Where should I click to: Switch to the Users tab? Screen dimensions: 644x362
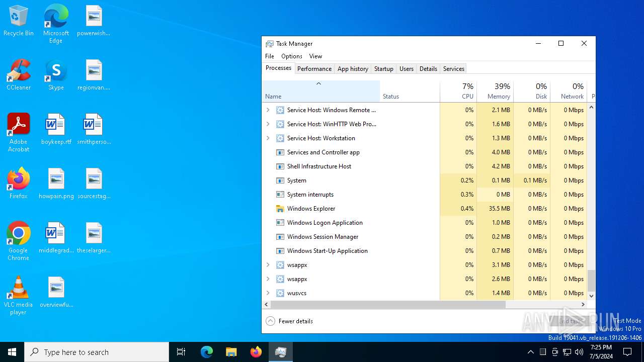407,69
